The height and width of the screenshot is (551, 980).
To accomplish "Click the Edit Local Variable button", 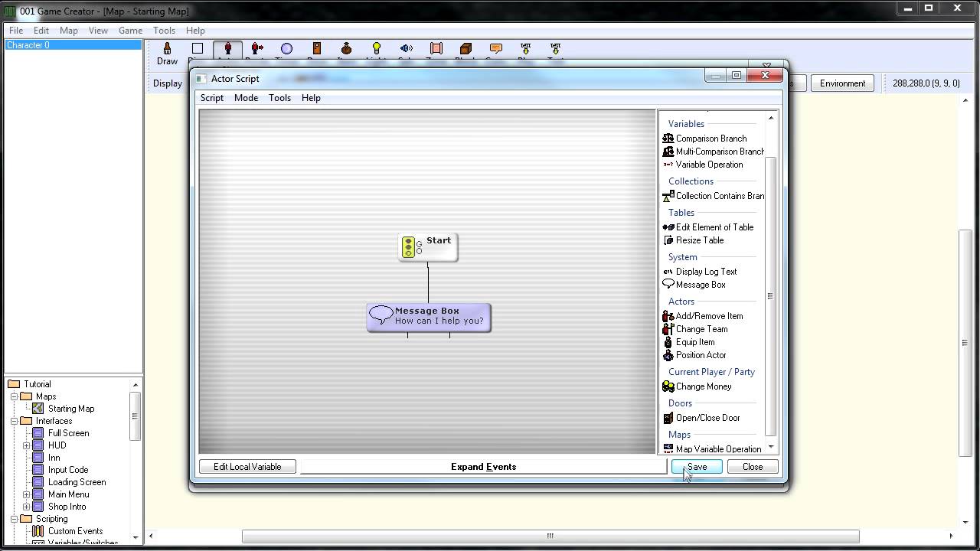I will tap(247, 467).
